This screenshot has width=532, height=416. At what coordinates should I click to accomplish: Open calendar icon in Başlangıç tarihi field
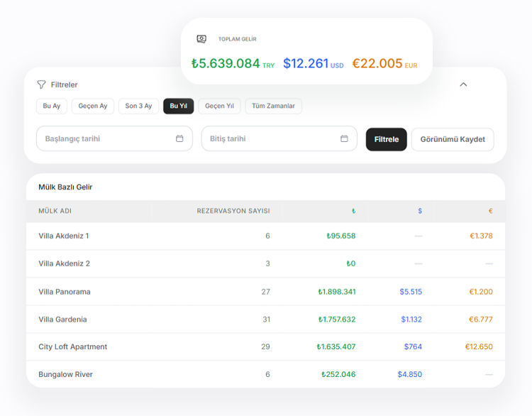(x=179, y=138)
